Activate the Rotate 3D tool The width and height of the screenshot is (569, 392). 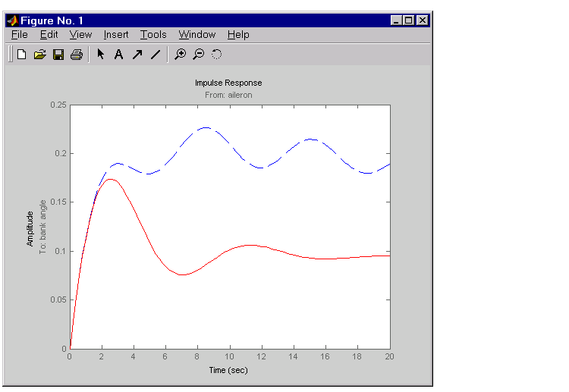tap(216, 55)
